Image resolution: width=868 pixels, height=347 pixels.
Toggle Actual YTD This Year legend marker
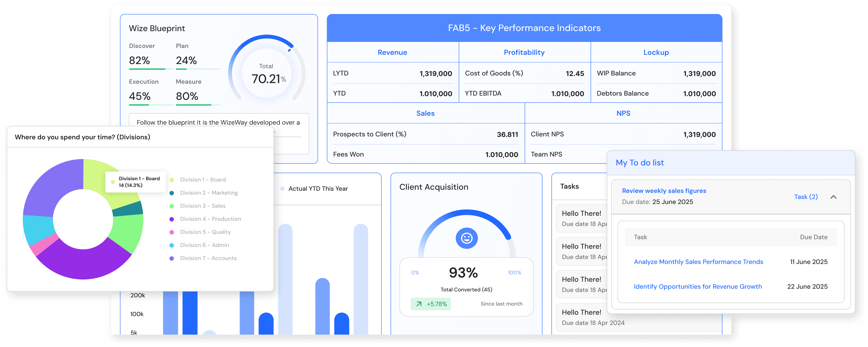(282, 189)
